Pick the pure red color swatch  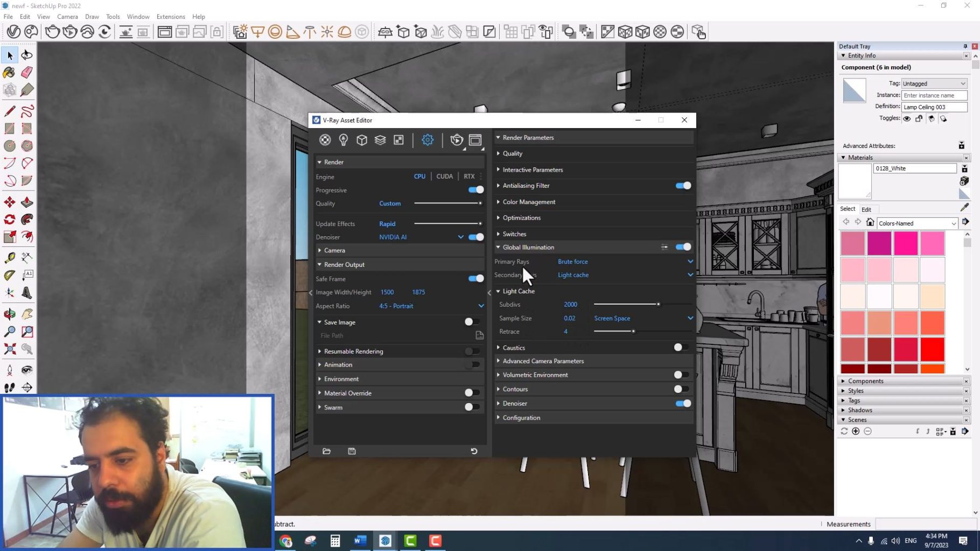coord(933,349)
